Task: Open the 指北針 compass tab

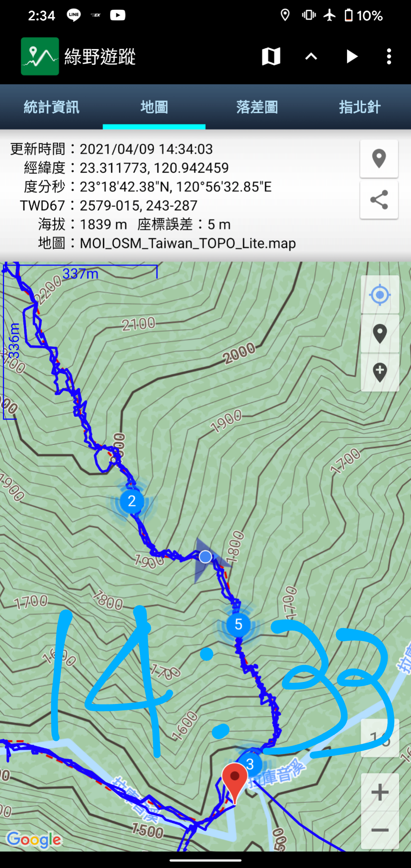Action: pos(360,107)
